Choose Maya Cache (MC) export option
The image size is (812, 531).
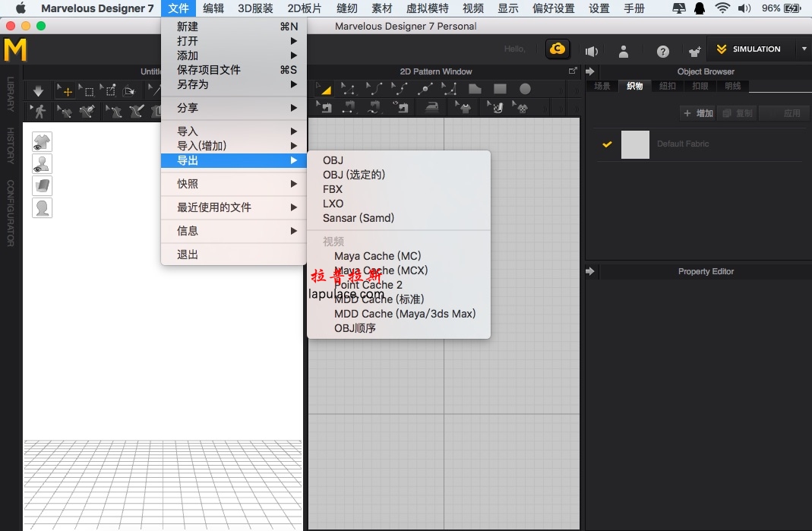[x=399, y=256]
